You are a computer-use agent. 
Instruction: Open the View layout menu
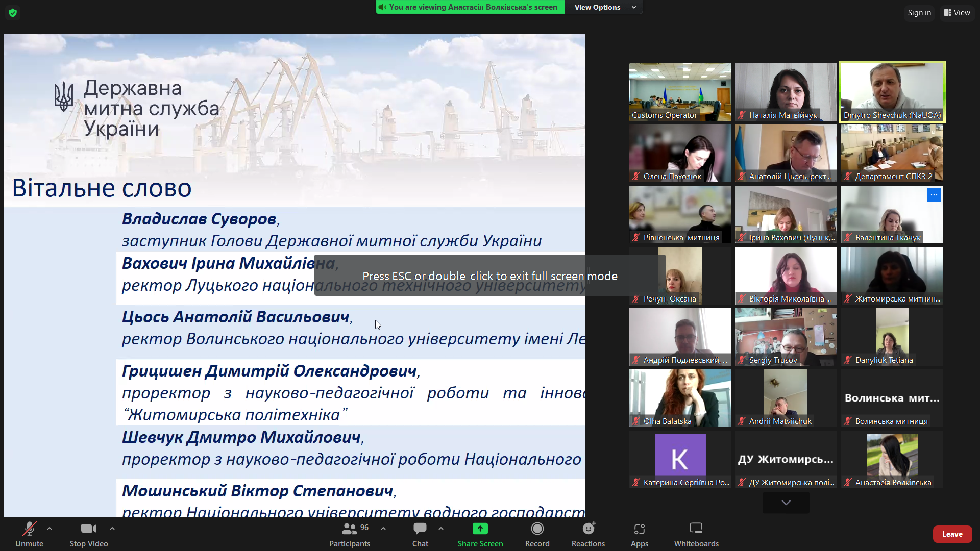957,12
